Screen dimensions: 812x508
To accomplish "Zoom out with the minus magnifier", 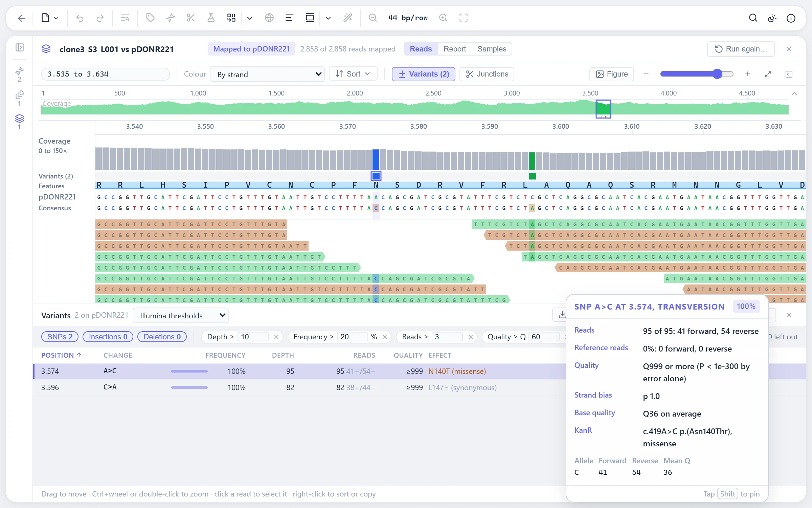I will (373, 18).
